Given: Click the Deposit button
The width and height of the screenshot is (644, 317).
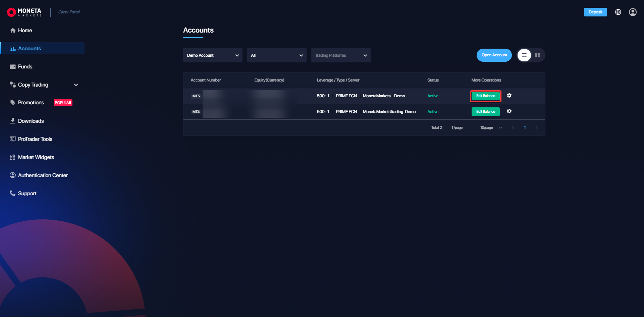Looking at the screenshot, I should point(595,12).
